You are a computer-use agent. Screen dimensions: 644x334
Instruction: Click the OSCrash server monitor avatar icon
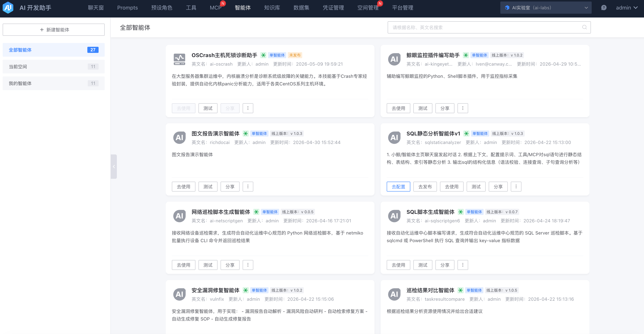point(179,59)
